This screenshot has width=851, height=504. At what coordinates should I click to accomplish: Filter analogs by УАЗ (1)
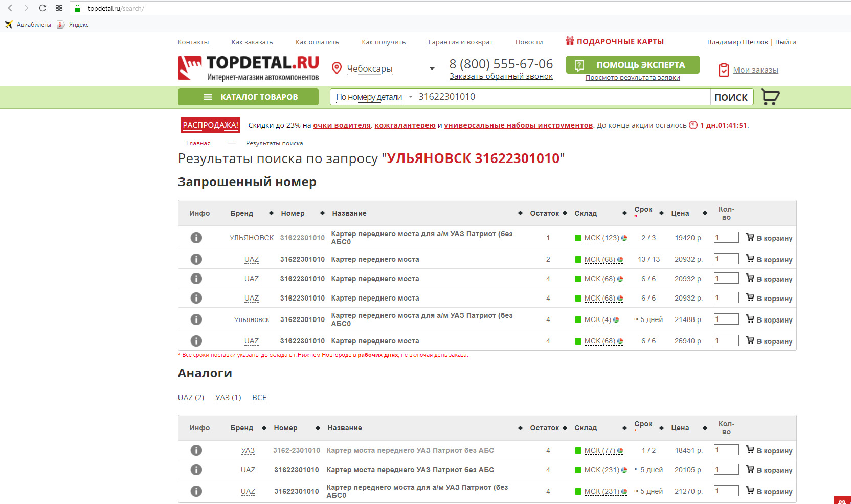[x=228, y=398]
